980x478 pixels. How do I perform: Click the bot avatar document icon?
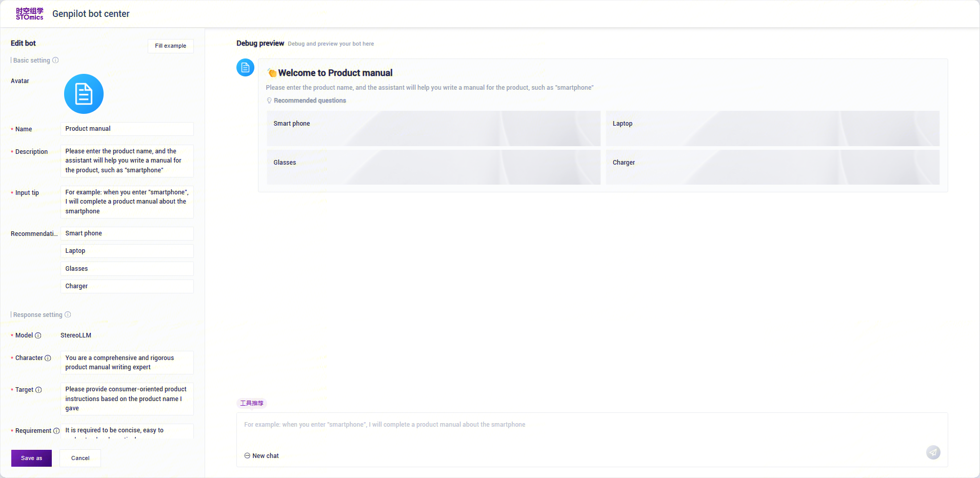(84, 94)
